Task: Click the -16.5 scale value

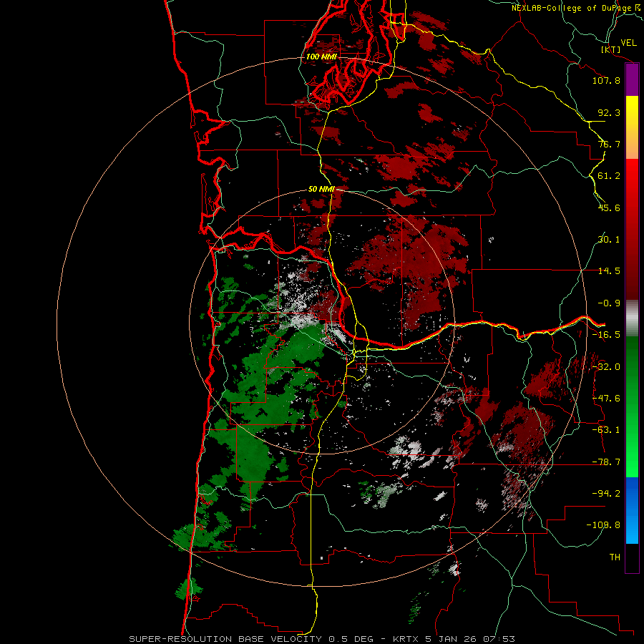Action: coord(606,335)
